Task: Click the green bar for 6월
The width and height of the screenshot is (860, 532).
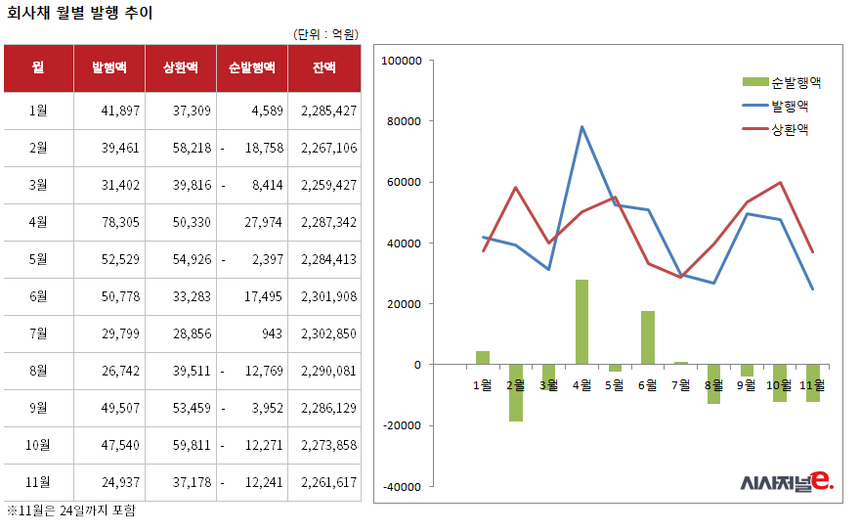Action: point(647,338)
